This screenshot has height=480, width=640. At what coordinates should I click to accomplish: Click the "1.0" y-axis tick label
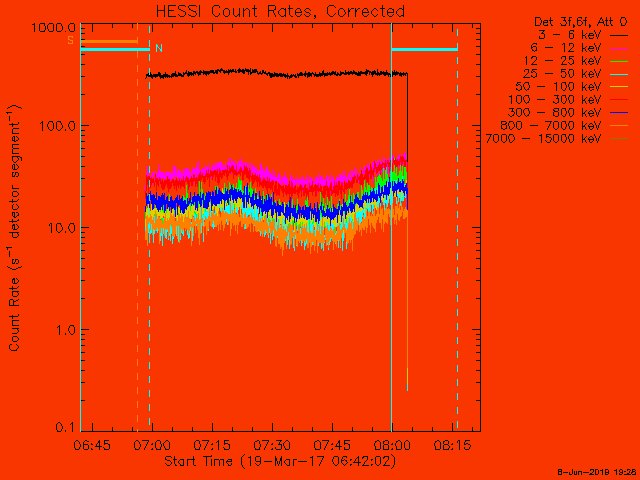click(x=66, y=330)
